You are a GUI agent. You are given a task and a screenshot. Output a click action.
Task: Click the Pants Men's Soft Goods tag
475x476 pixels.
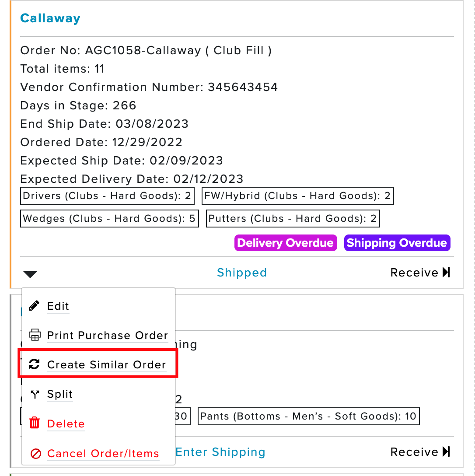(x=309, y=416)
